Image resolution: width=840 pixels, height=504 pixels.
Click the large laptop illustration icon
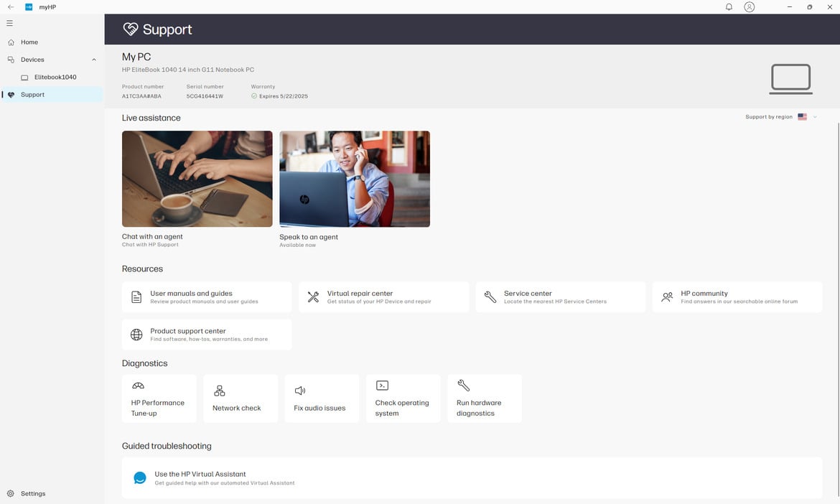tap(790, 79)
